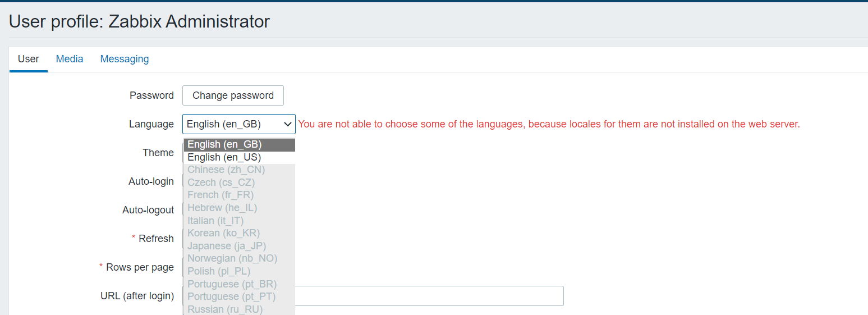This screenshot has width=868, height=315.
Task: Click the Password field label
Action: (151, 95)
